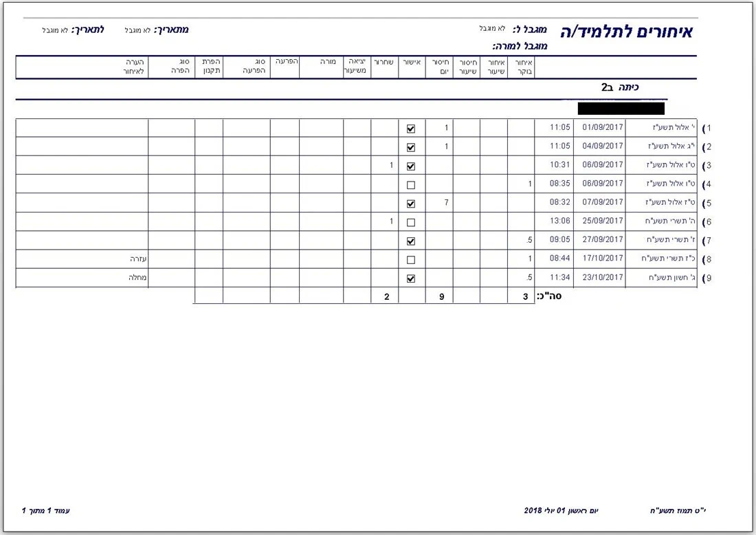Click the footer page indicator עמוד 1 מתוך 1
The image size is (756, 535).
pos(46,510)
